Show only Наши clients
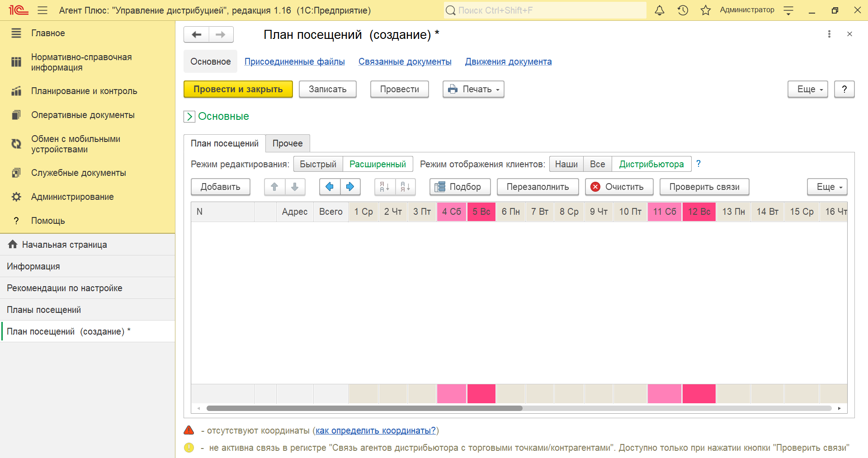This screenshot has width=868, height=458. click(x=566, y=164)
